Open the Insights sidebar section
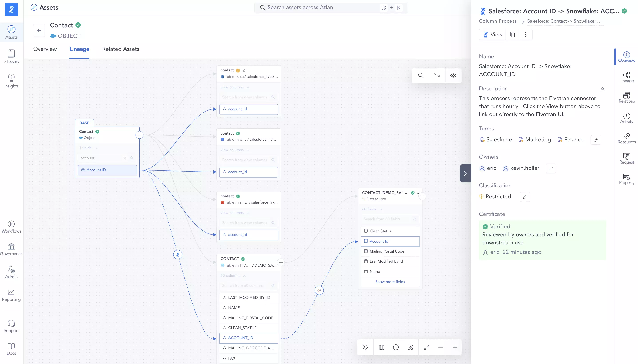 click(11, 81)
